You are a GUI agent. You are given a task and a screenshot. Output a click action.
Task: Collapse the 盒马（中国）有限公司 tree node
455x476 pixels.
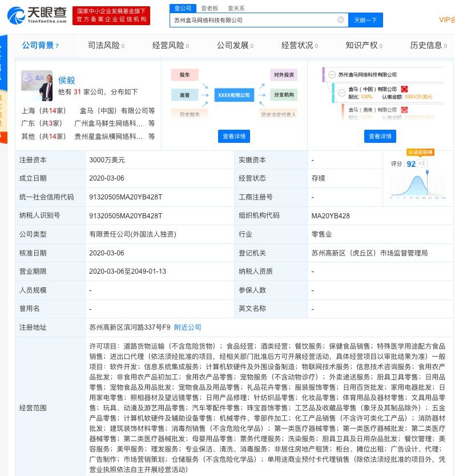(342, 93)
